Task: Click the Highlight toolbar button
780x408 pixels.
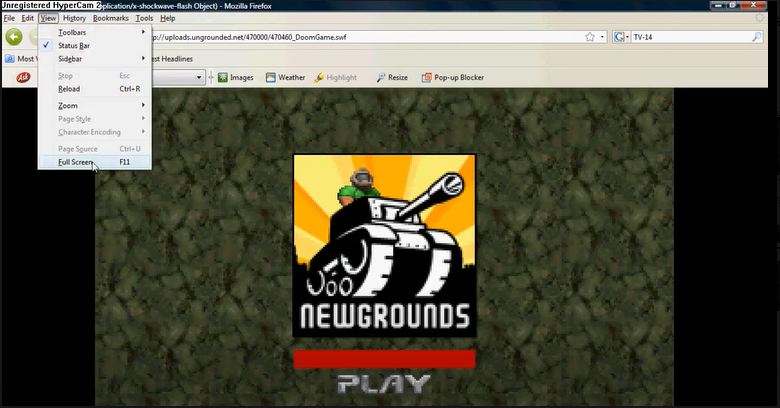Action: [x=335, y=78]
